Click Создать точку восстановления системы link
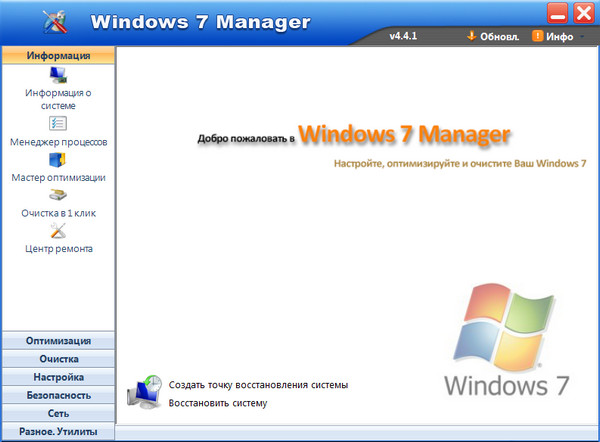The height and width of the screenshot is (442, 600). (x=258, y=385)
